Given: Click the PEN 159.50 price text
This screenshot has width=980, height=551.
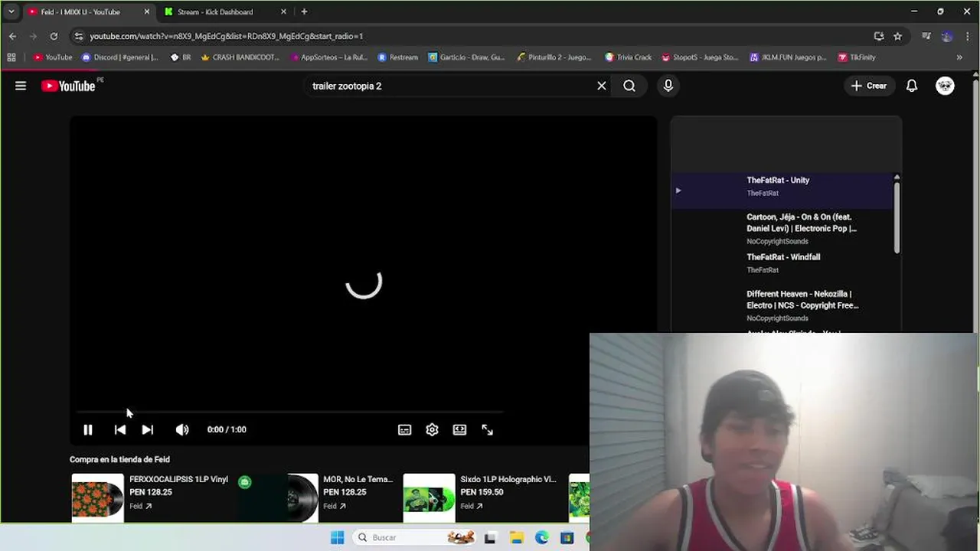Looking at the screenshot, I should click(x=481, y=493).
